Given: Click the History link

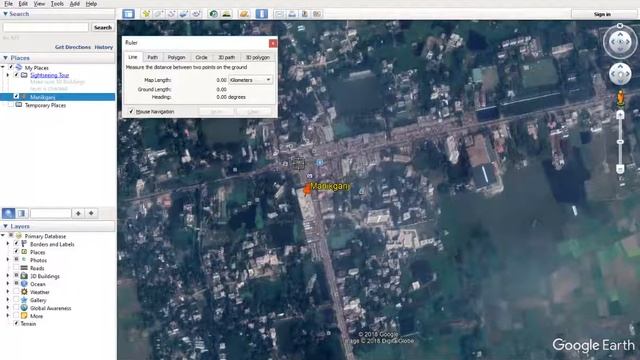Looking at the screenshot, I should click(104, 47).
